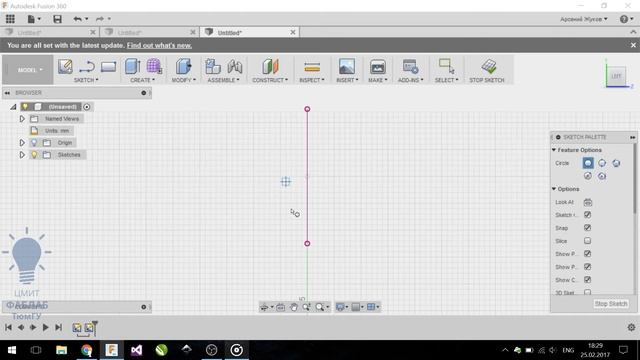Screen dimensions: 640x360
Task: Click the Make 3D print icon
Action: (378, 66)
